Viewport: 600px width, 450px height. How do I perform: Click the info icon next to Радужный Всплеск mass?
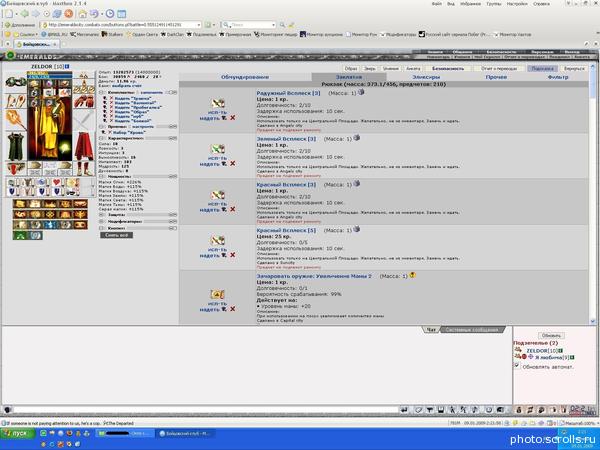coord(361,92)
